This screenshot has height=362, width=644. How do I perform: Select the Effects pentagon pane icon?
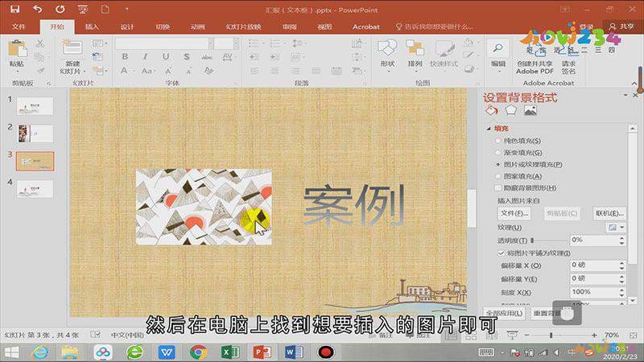(510, 110)
